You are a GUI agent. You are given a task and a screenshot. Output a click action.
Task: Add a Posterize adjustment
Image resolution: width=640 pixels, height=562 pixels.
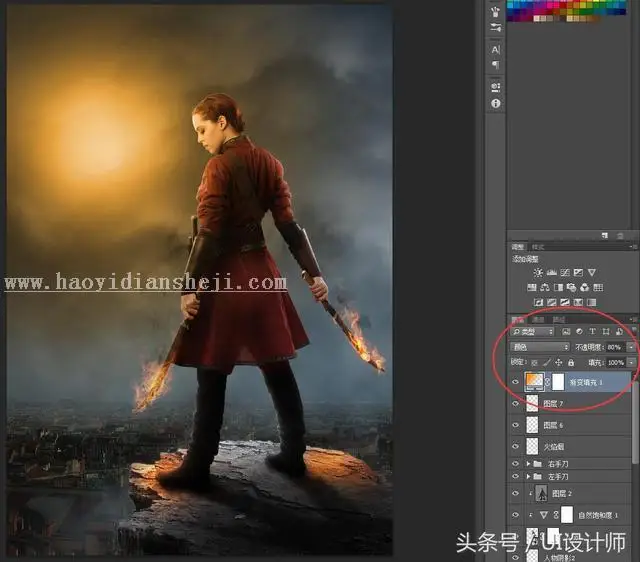point(552,302)
